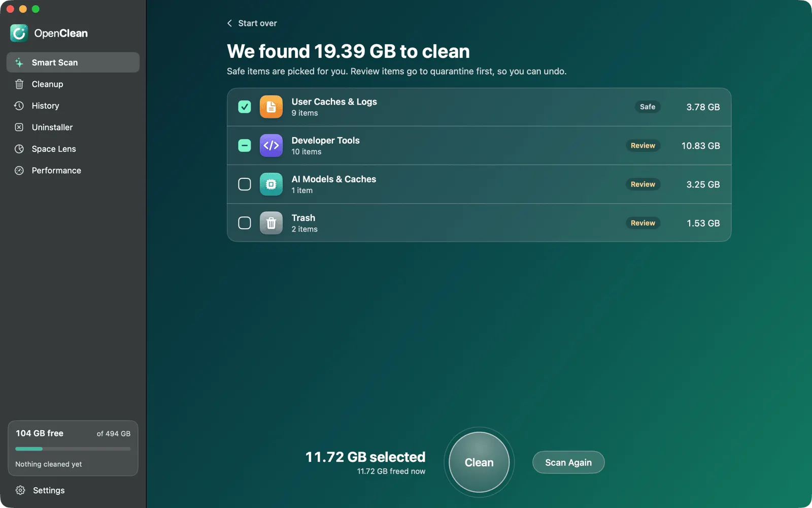
Task: Click the Developer Tools row title
Action: pyautogui.click(x=325, y=140)
